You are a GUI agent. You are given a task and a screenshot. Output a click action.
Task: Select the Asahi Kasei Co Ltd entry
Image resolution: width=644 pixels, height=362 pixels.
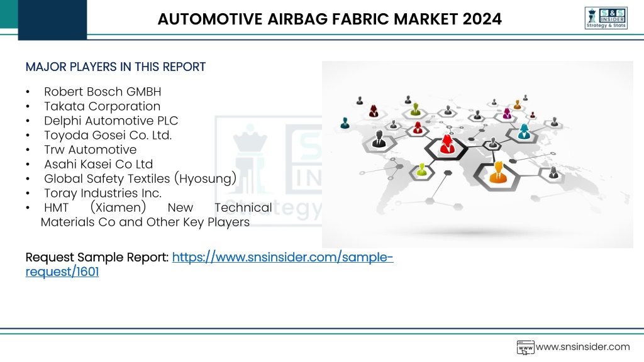tap(99, 164)
